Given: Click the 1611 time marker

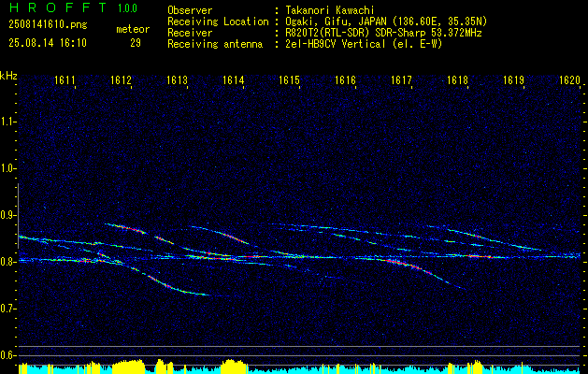Looking at the screenshot, I should click(x=65, y=79).
